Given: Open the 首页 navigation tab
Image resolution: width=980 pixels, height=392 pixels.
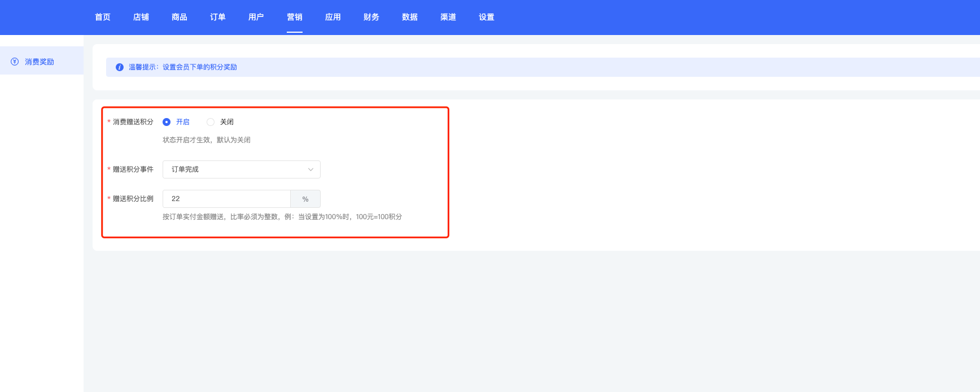Looking at the screenshot, I should [103, 17].
